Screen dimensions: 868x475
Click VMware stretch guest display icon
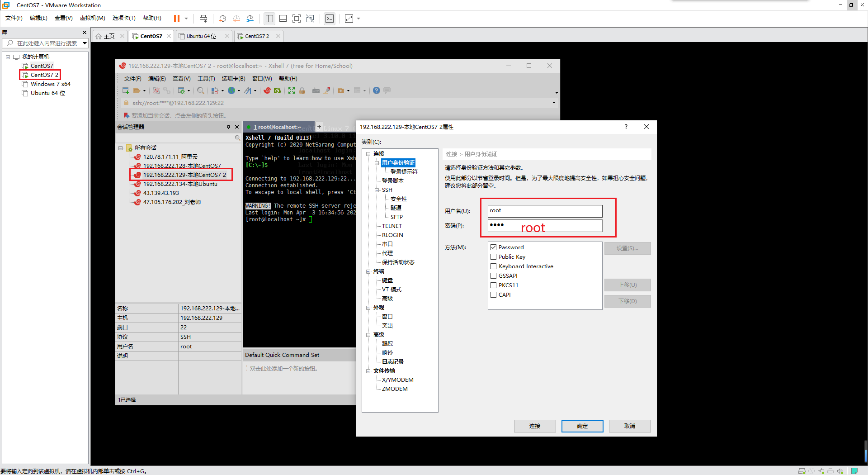pos(349,19)
